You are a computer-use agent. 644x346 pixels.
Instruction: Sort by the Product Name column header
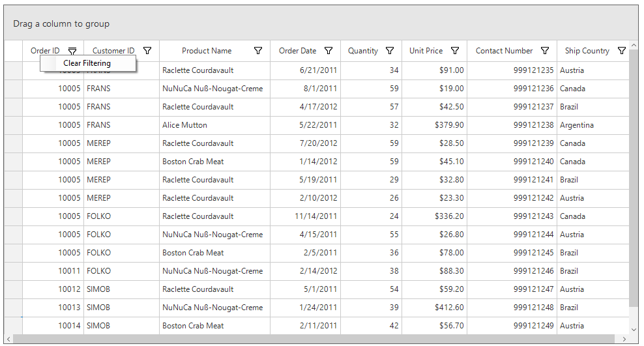[206, 51]
